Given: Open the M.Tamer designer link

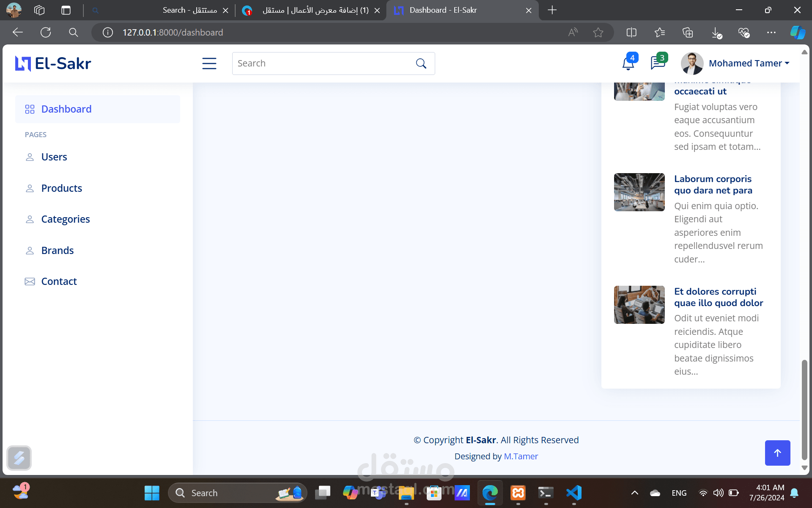Looking at the screenshot, I should tap(521, 456).
